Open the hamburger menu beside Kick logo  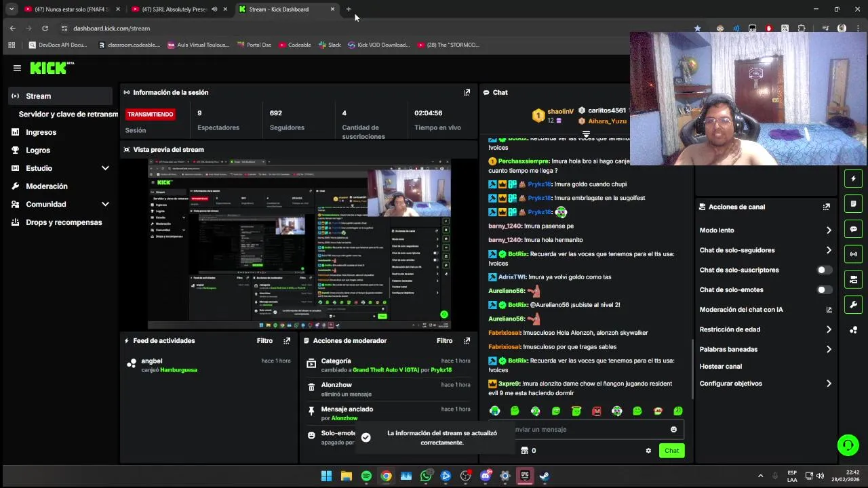point(17,68)
